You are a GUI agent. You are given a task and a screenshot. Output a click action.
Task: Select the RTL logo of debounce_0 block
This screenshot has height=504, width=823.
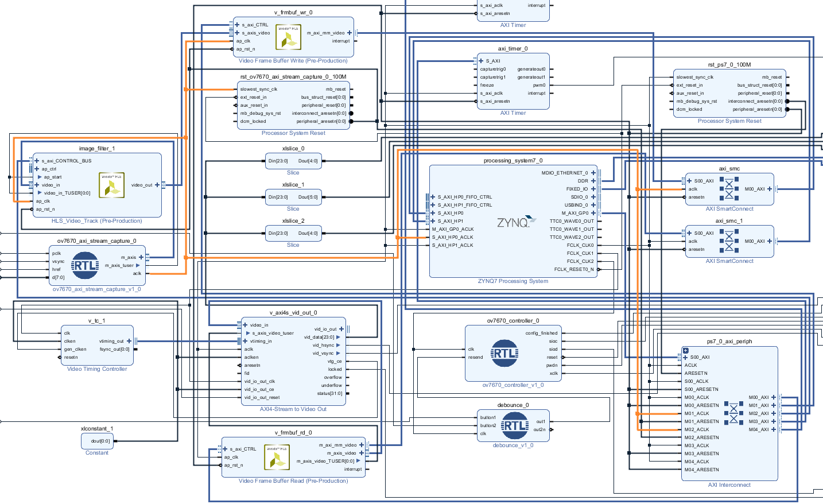point(514,425)
